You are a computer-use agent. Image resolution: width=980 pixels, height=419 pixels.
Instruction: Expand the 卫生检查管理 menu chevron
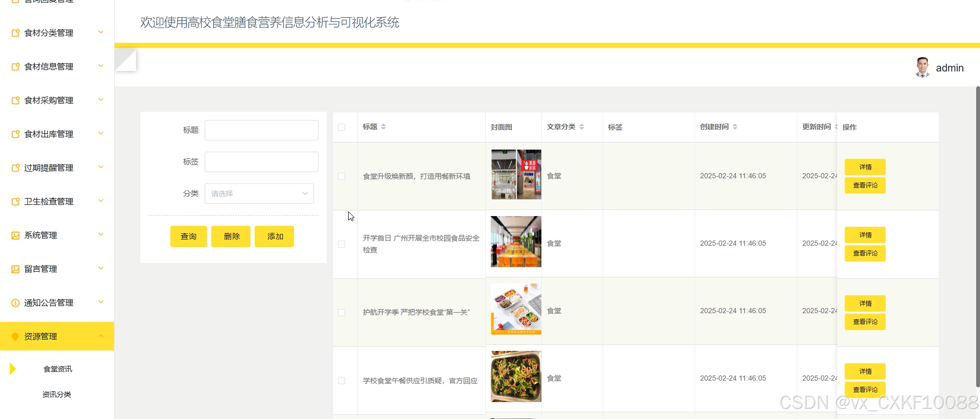click(101, 201)
